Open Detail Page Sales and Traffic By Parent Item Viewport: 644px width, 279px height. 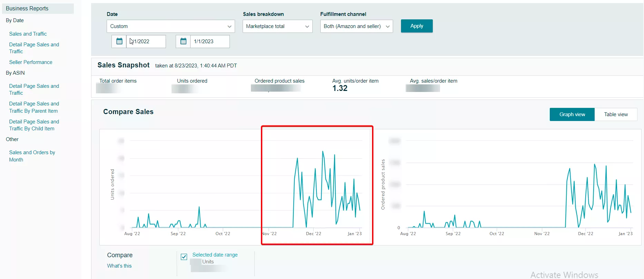click(x=34, y=107)
